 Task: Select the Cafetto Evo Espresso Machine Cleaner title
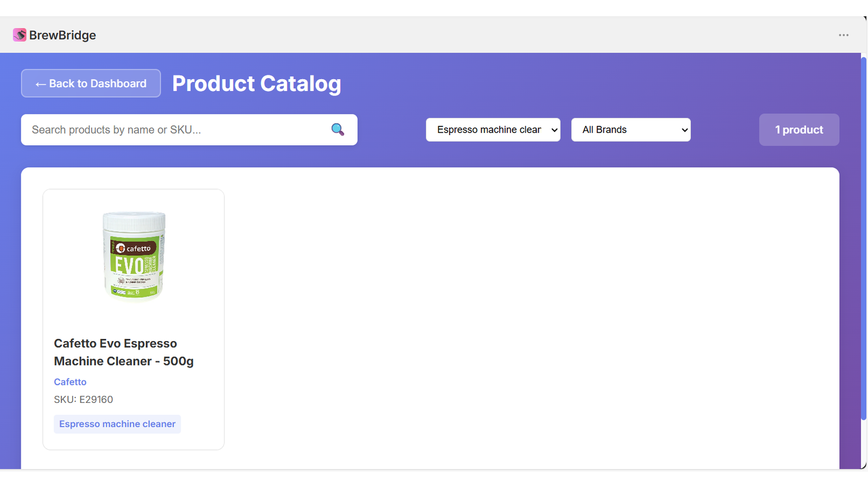coord(124,352)
